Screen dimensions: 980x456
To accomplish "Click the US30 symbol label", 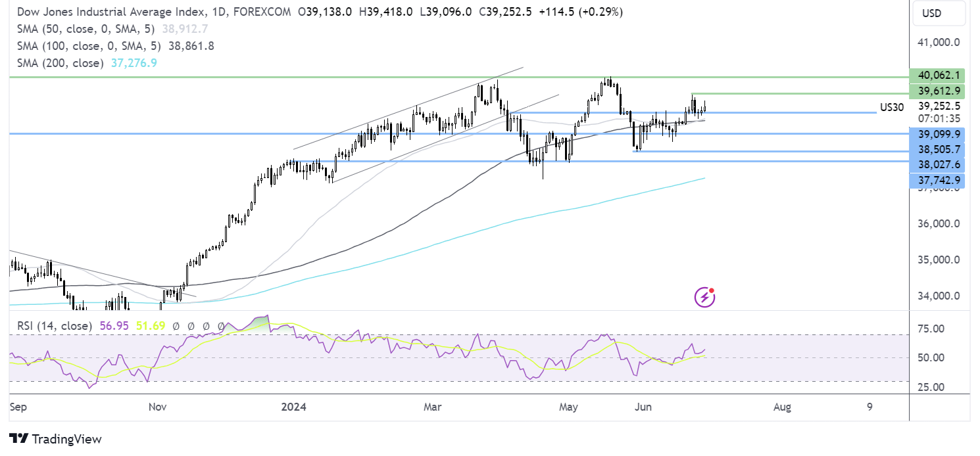I will pyautogui.click(x=892, y=107).
